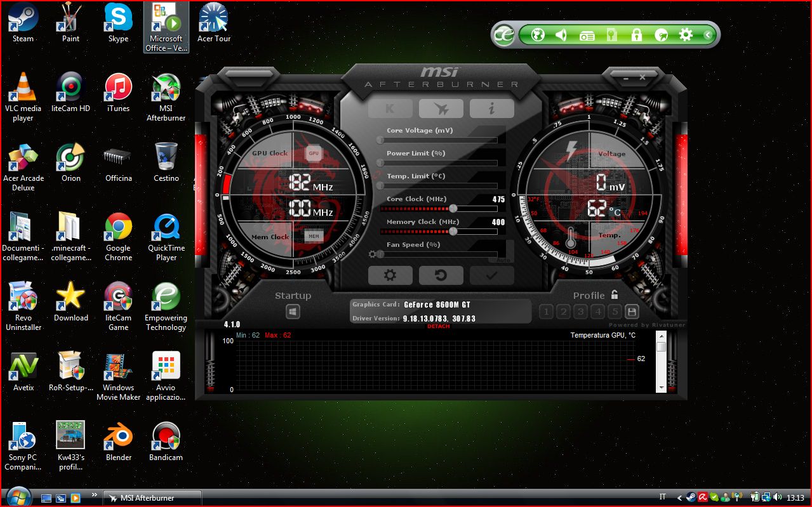Image resolution: width=812 pixels, height=507 pixels.
Task: Click the monitoring graph scrollbar thumb
Action: pos(661,346)
